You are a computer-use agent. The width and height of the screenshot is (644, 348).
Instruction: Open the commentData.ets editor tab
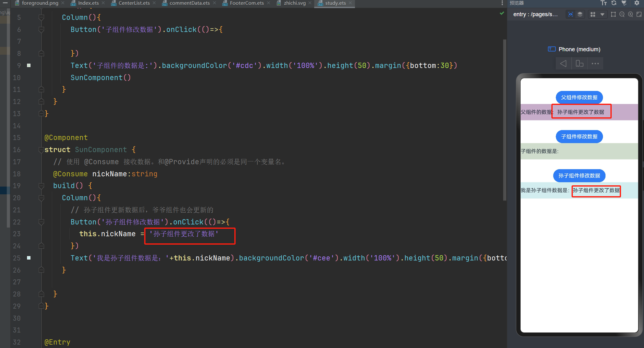189,3
